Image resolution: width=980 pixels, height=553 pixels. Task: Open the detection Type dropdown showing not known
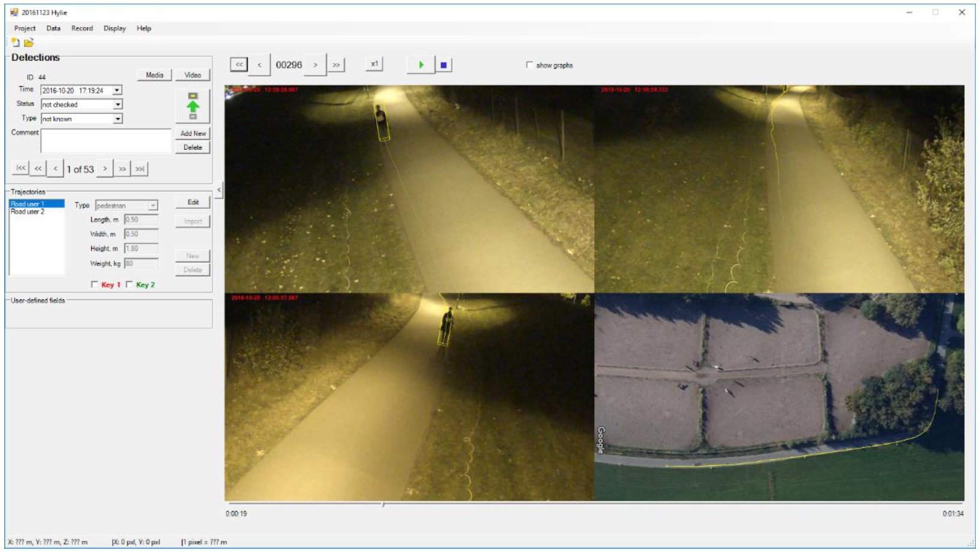point(118,119)
